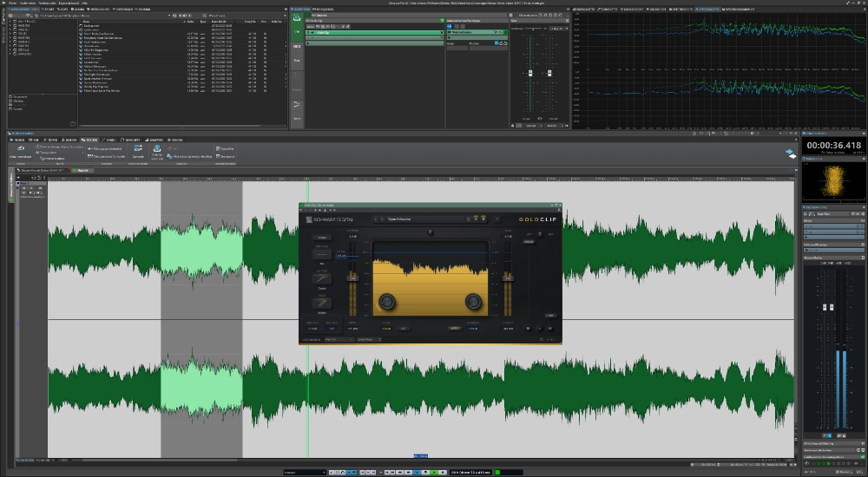The image size is (868, 477).
Task: Toggle automation envelope eye icon
Action: (449, 32)
